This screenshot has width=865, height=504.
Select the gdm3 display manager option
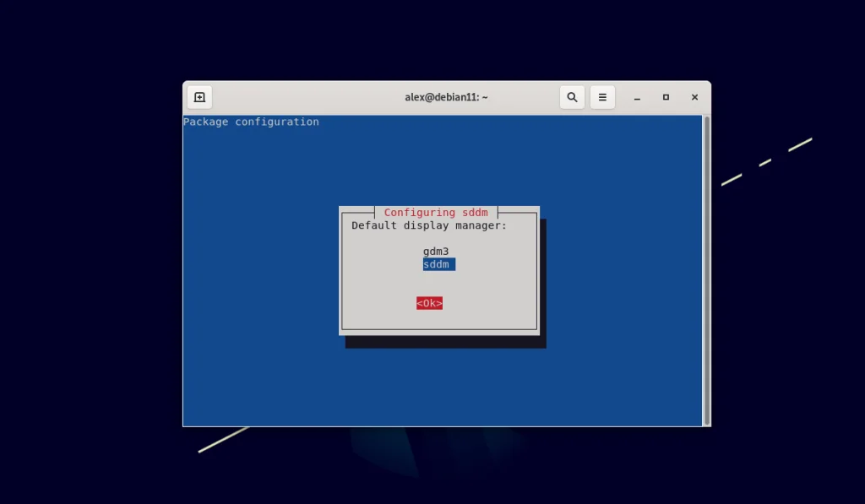[x=435, y=251]
